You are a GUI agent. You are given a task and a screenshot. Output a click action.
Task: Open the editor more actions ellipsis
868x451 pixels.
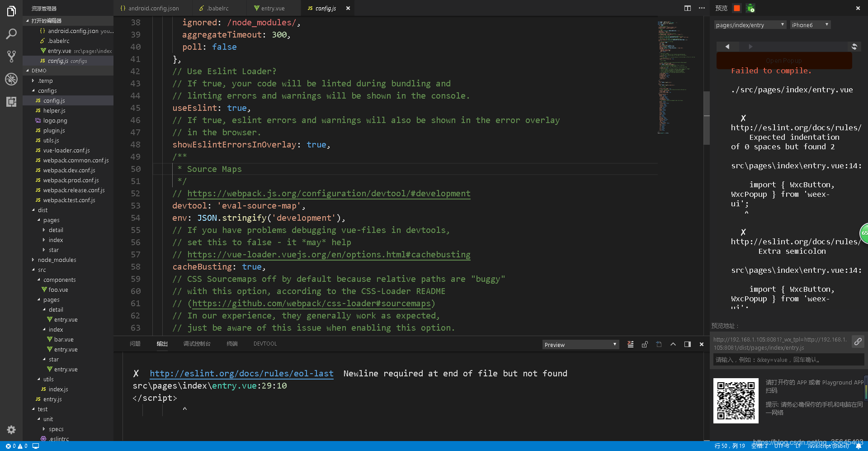coord(702,8)
